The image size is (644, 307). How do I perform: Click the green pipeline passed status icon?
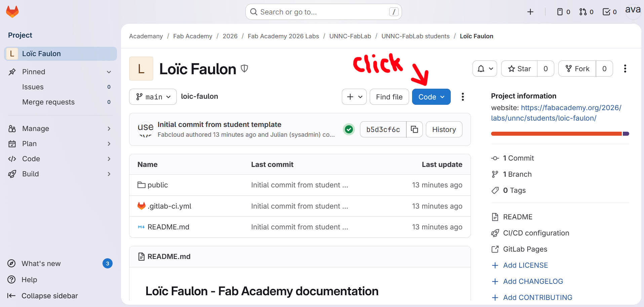[x=349, y=129]
